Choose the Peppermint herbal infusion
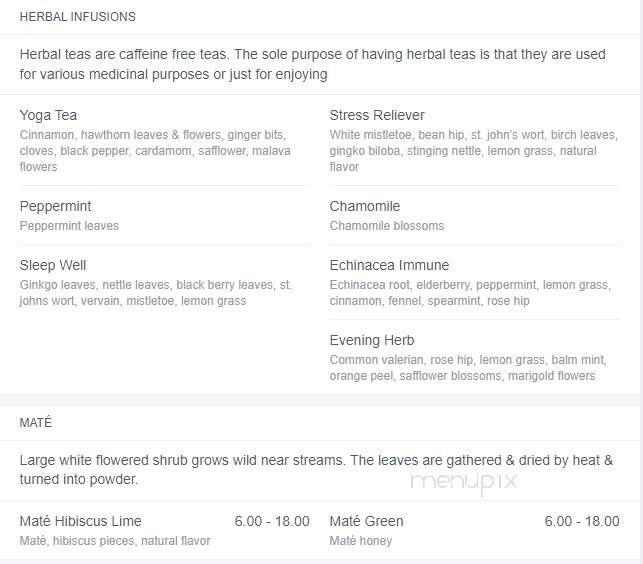 [55, 206]
